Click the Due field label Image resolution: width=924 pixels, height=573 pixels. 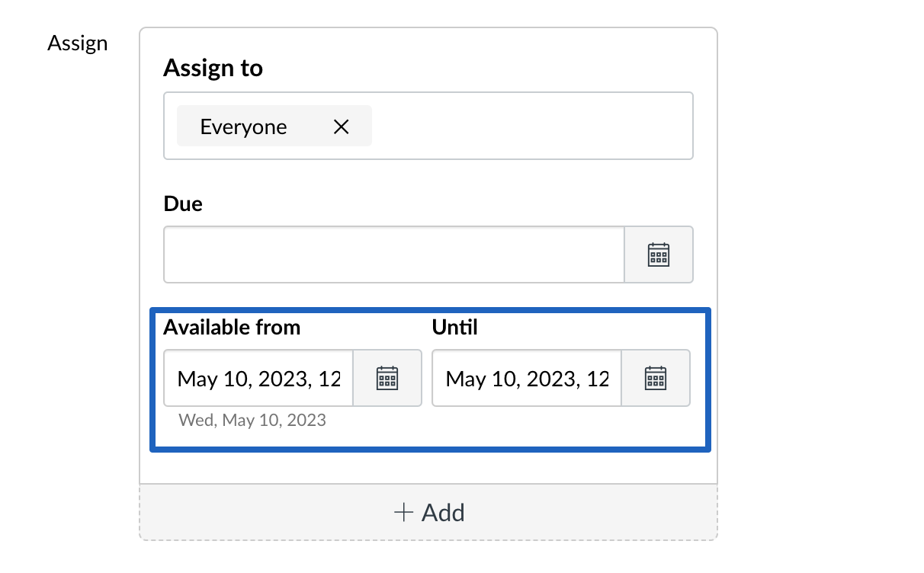pyautogui.click(x=183, y=204)
